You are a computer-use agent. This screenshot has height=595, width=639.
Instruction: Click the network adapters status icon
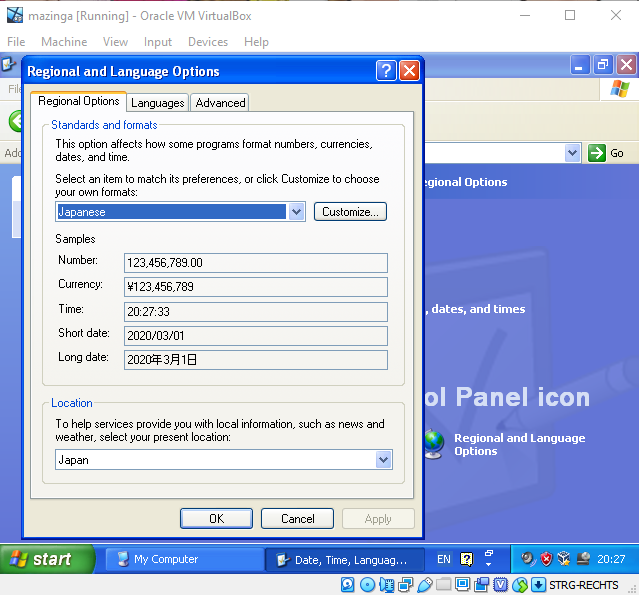[405, 585]
